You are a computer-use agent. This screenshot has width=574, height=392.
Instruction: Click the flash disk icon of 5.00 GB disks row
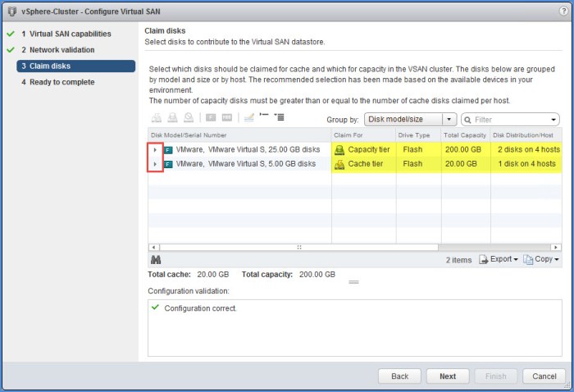(168, 164)
